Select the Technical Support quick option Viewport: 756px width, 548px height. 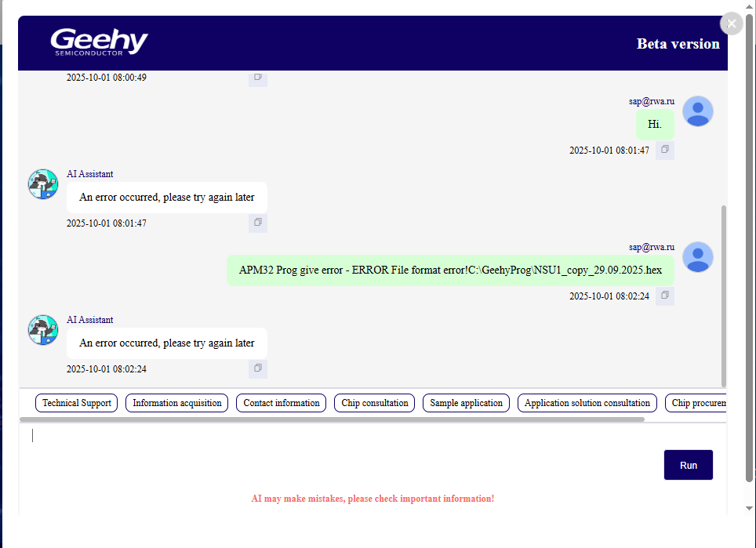tap(77, 403)
